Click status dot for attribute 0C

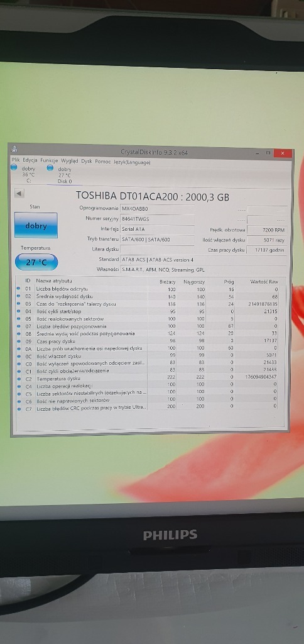pos(18,356)
